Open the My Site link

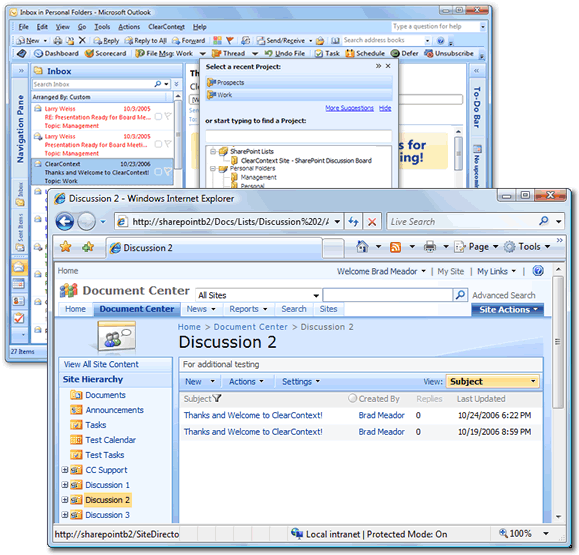tap(450, 271)
